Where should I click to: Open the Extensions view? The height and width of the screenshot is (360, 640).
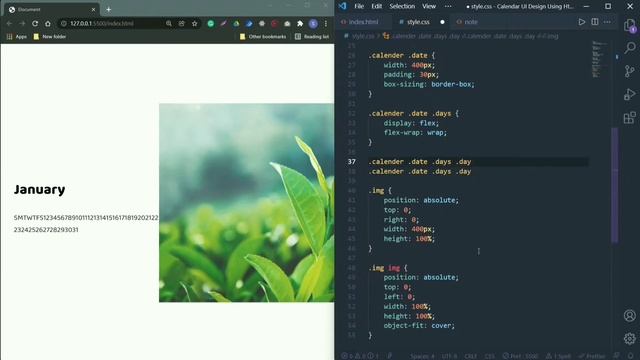(630, 118)
